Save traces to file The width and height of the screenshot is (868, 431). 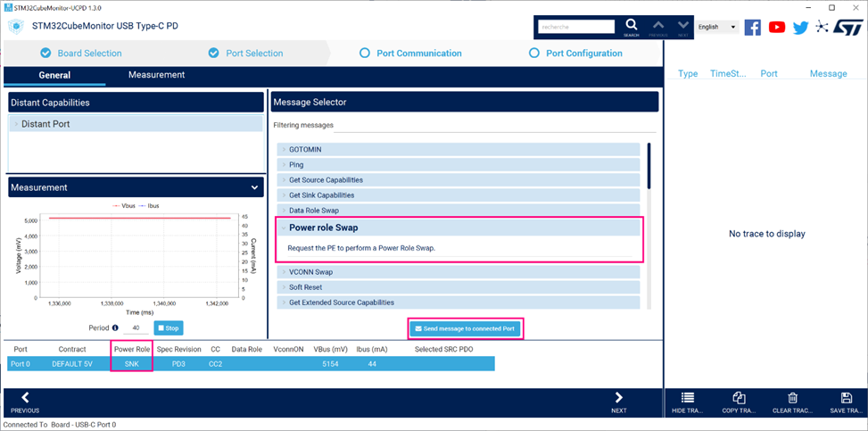[x=846, y=402]
